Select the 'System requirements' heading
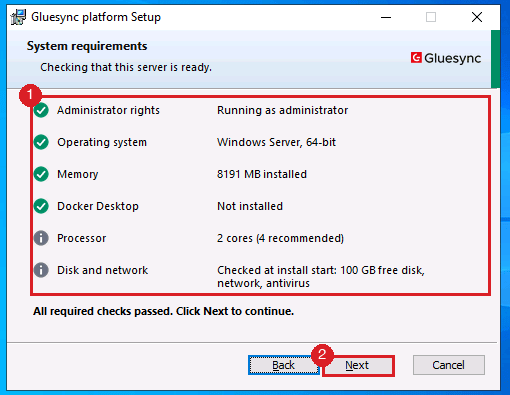This screenshot has height=395, width=510. [87, 46]
